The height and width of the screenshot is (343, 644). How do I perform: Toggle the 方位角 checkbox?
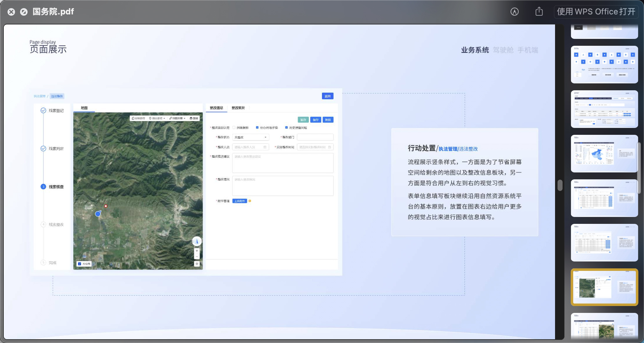[x=80, y=264]
